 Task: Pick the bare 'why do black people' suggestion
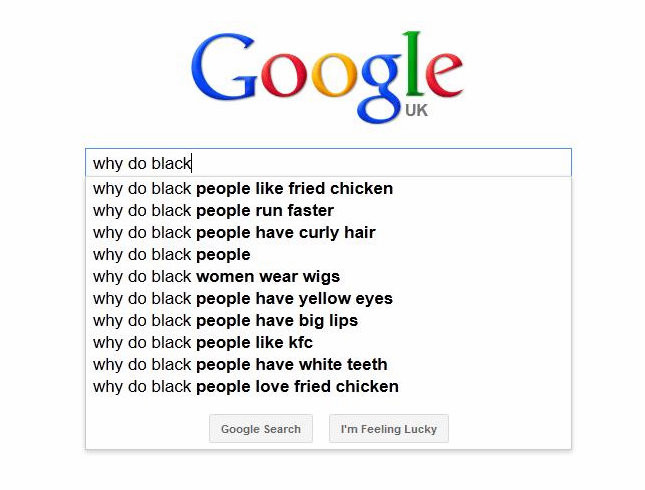[x=328, y=255]
